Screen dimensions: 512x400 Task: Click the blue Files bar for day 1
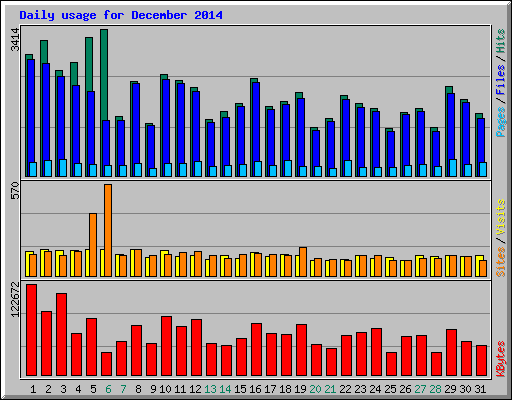(x=31, y=111)
